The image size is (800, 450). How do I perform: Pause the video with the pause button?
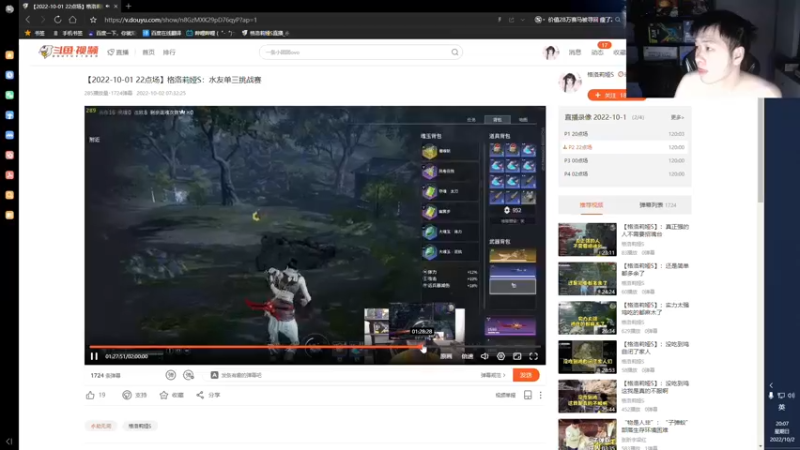94,356
